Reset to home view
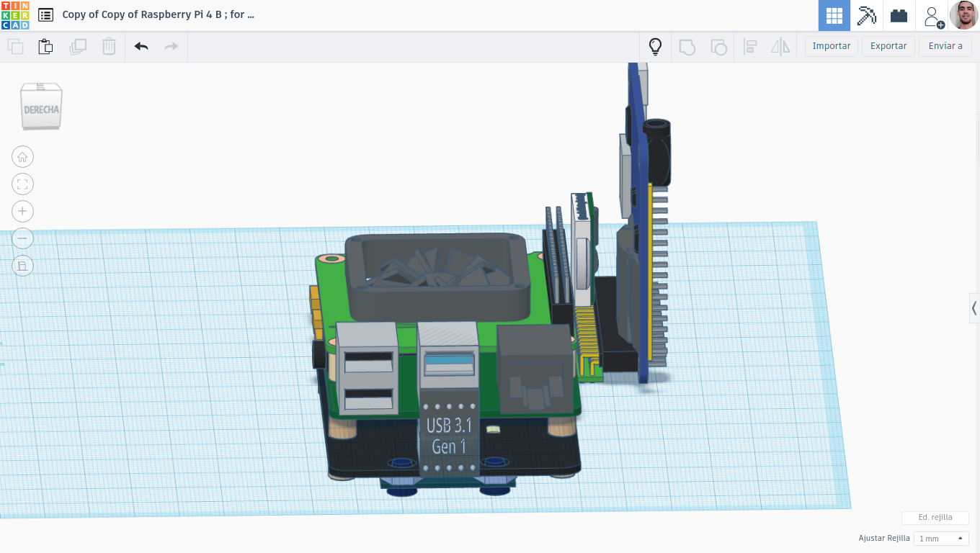 tap(23, 157)
